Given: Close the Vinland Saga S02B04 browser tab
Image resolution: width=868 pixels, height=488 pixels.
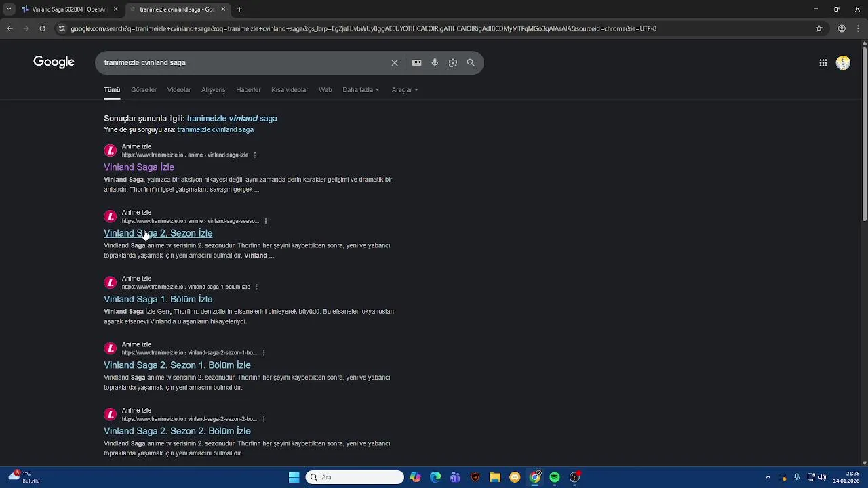Looking at the screenshot, I should 115,9.
